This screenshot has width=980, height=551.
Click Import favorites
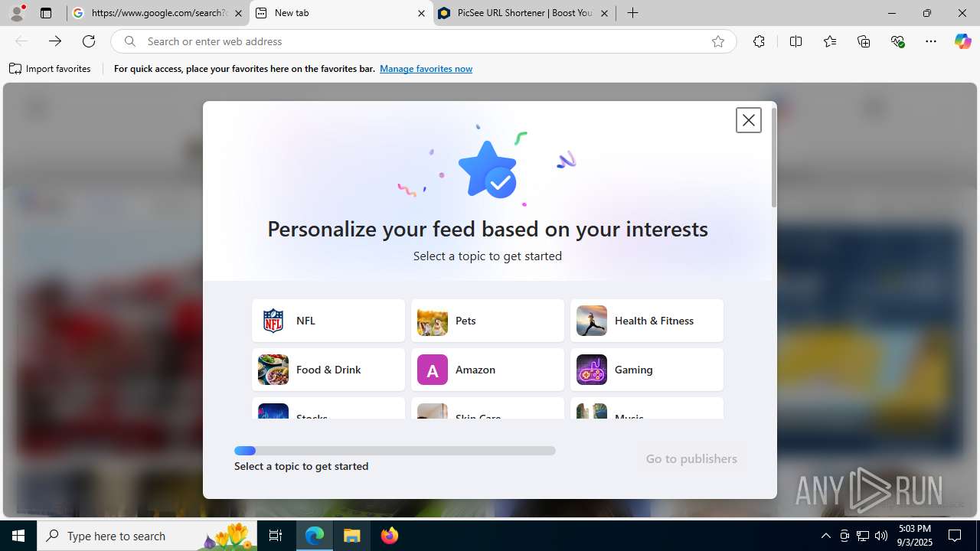[x=50, y=69]
